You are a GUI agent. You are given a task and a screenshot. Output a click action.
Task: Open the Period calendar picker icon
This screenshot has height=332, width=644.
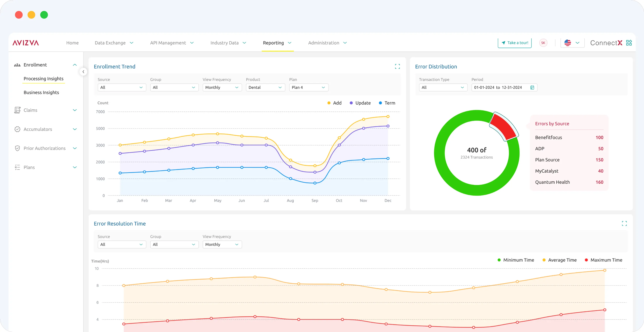[532, 87]
